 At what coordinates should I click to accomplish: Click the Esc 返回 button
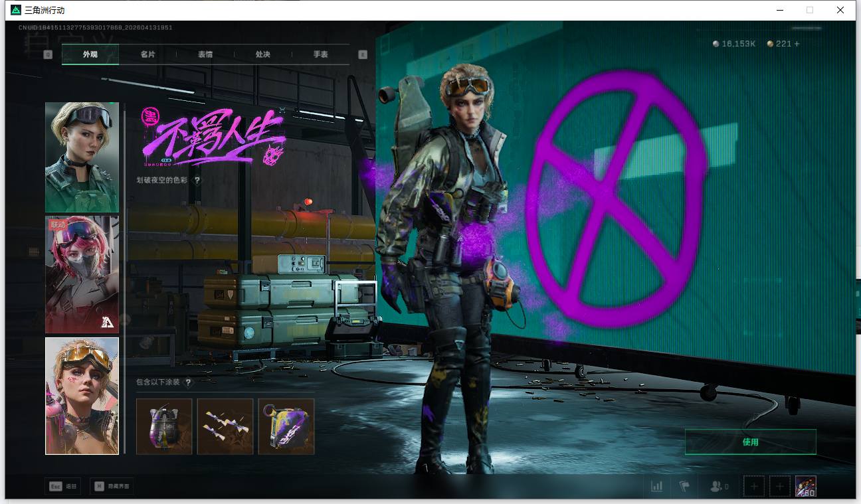coord(63,487)
